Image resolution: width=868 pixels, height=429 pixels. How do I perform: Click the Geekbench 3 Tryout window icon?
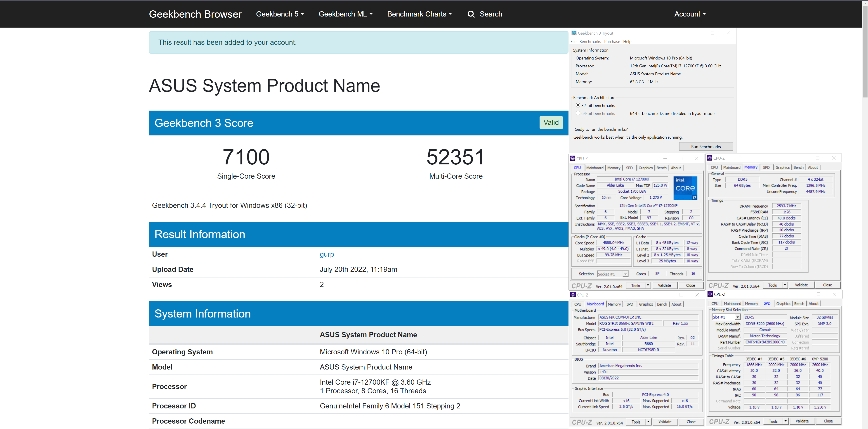574,33
